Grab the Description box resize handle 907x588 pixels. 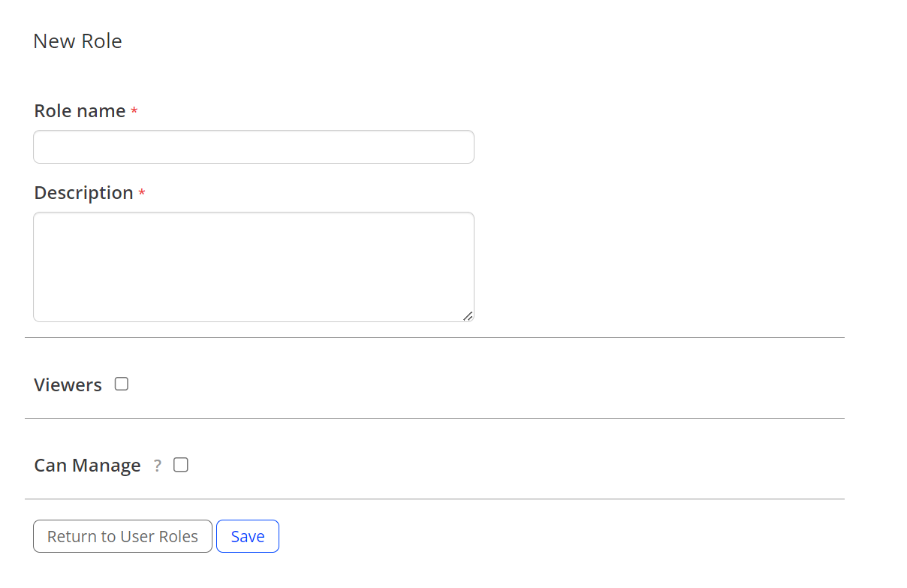[468, 316]
